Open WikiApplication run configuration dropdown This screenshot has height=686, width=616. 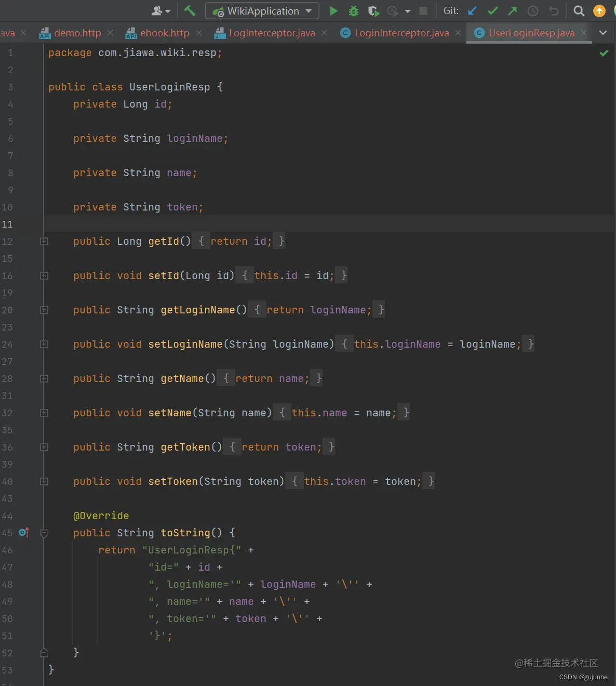(262, 11)
